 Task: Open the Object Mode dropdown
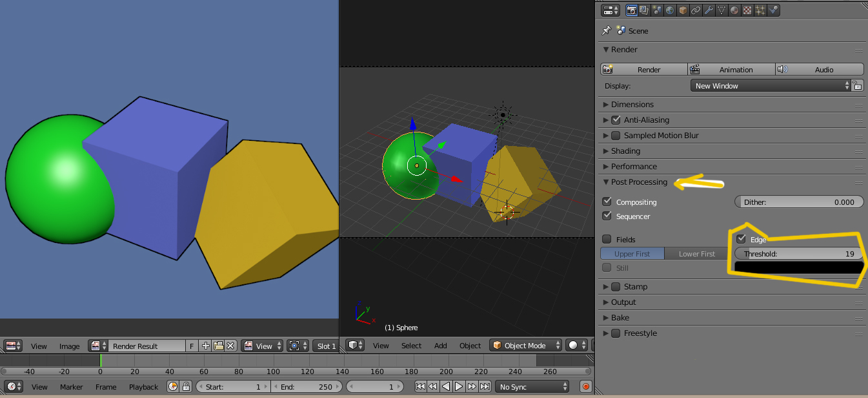coord(525,346)
